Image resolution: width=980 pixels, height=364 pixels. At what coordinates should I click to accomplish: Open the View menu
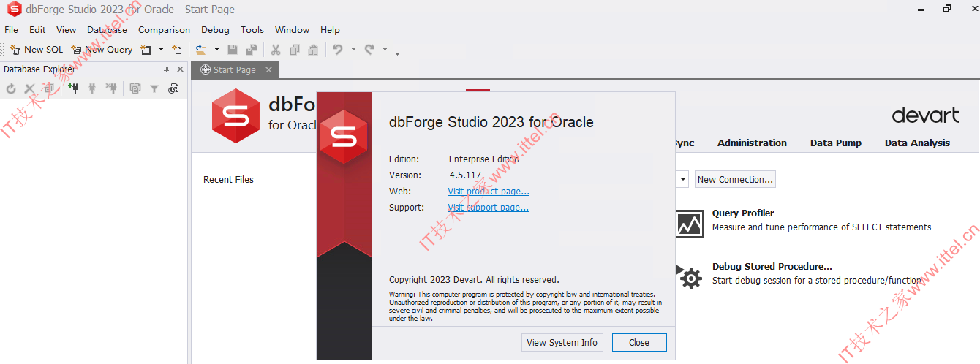(x=67, y=30)
